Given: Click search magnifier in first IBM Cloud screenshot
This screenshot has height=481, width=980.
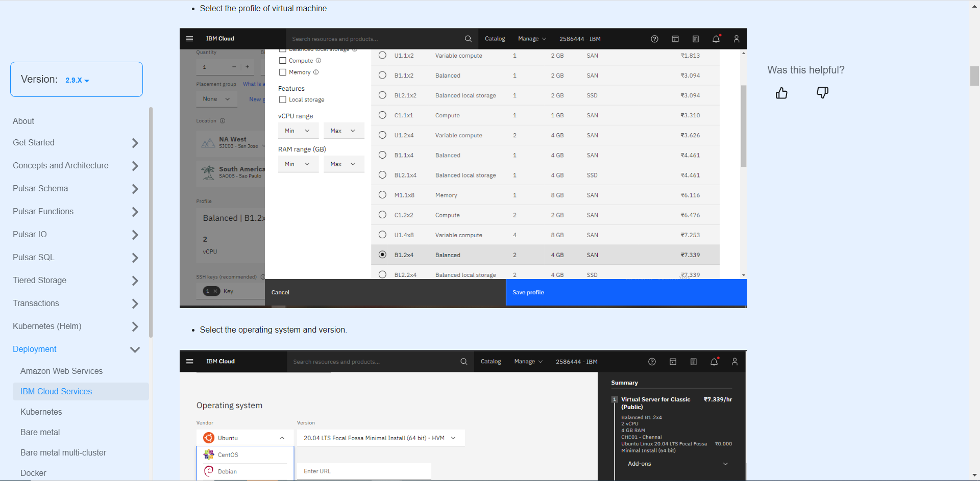Looking at the screenshot, I should [468, 39].
